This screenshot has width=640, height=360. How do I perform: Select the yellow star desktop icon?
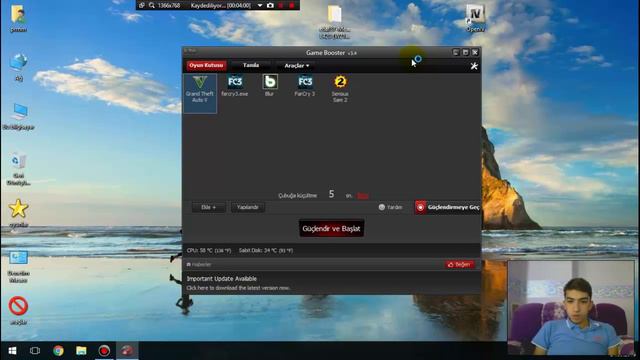[18, 213]
